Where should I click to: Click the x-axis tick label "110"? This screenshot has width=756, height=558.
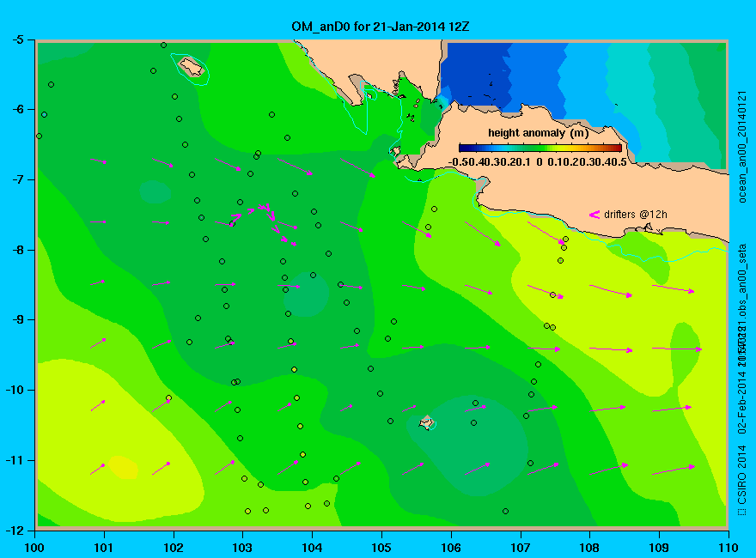click(x=729, y=548)
